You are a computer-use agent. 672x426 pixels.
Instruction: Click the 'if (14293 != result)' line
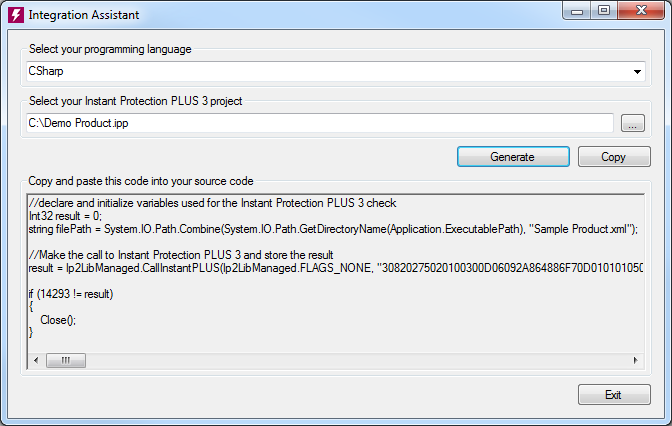pyautogui.click(x=71, y=294)
